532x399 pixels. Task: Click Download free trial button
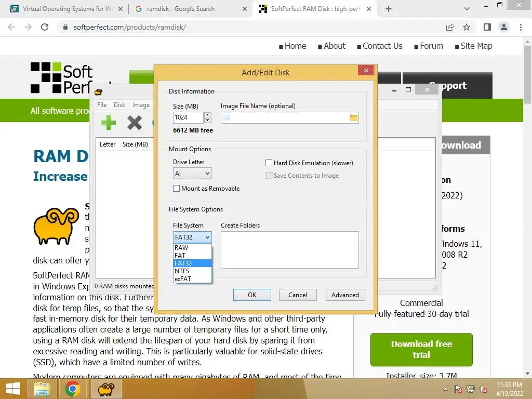click(x=421, y=350)
